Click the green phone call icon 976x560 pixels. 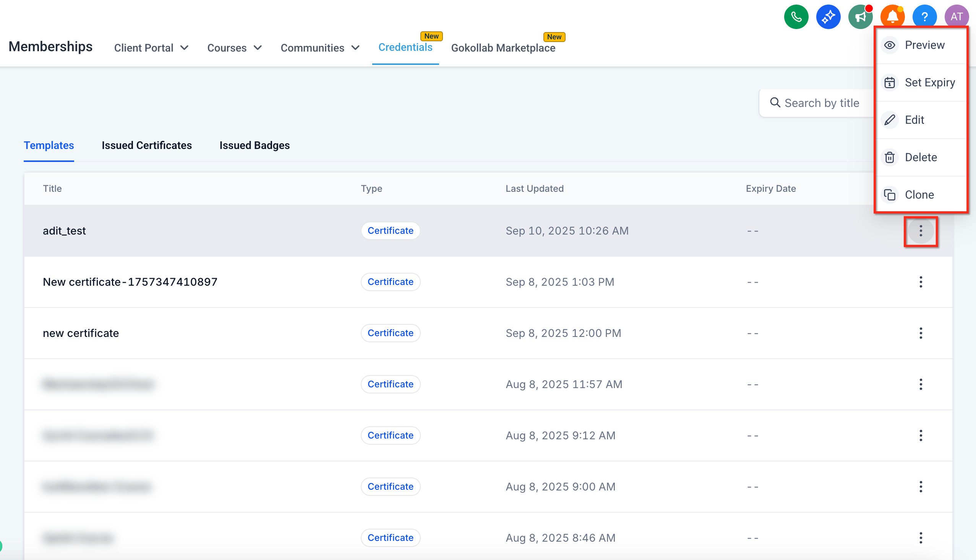(796, 17)
